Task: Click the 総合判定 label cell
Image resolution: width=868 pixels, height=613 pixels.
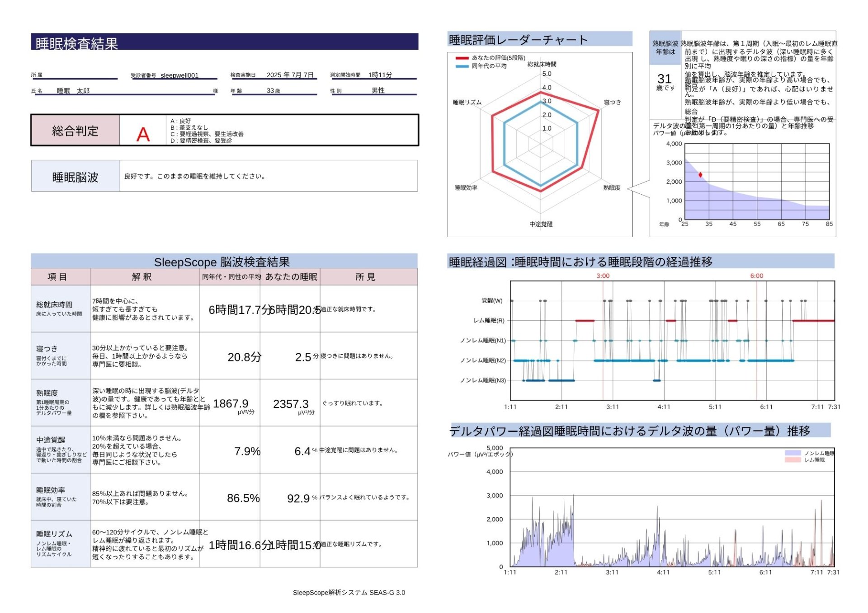Action: 75,131
